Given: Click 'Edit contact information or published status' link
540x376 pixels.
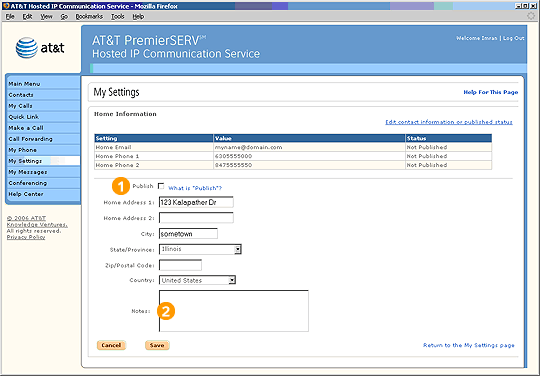Looking at the screenshot, I should click(449, 122).
